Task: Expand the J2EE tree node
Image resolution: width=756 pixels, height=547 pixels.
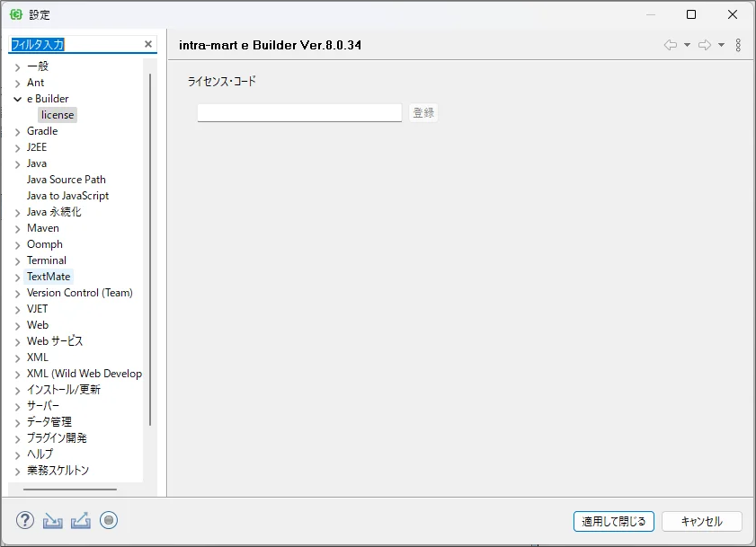Action: point(17,148)
